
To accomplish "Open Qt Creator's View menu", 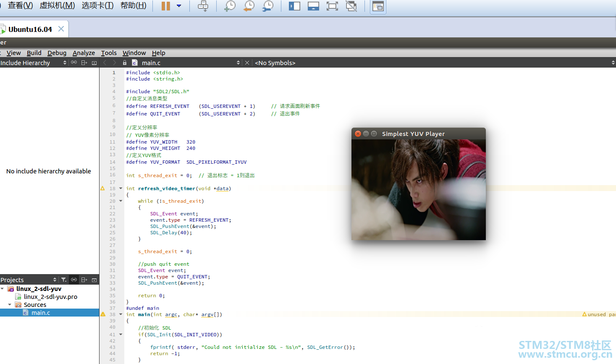I will click(13, 53).
